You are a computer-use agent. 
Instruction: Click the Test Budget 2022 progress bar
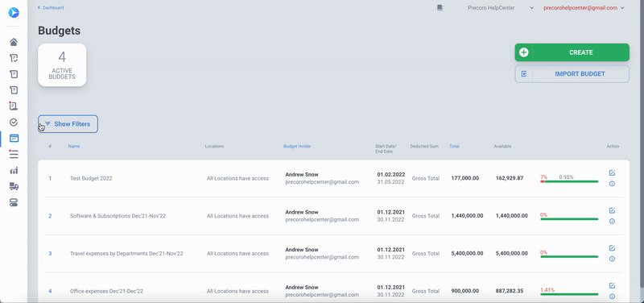tap(569, 181)
